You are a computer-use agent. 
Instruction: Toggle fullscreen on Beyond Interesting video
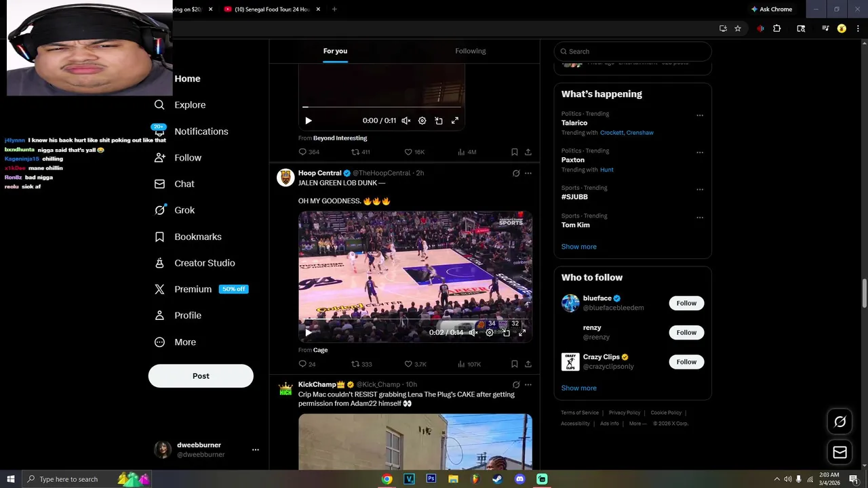[x=455, y=121]
